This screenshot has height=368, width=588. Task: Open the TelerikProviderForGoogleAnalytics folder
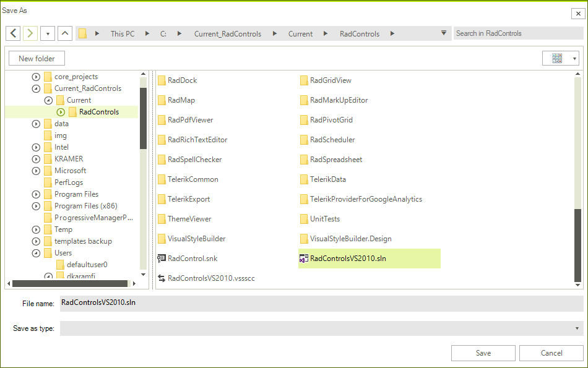tap(366, 199)
